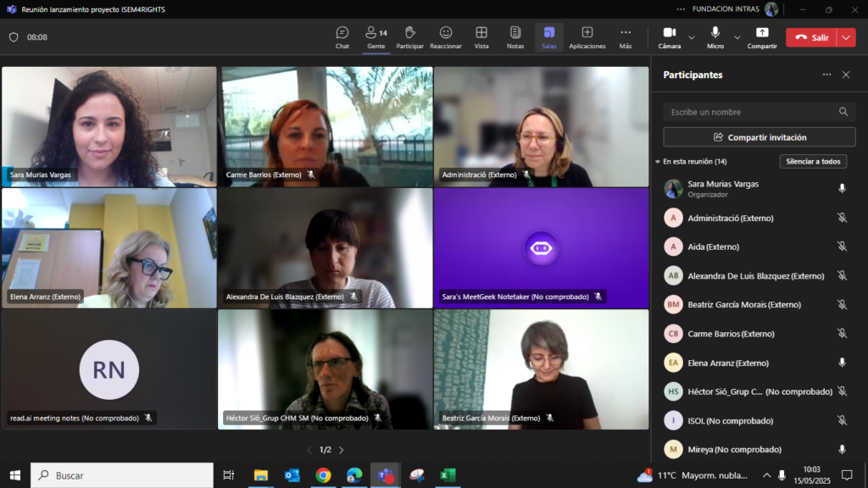
Task: Open the Notas meeting notes
Action: pyautogui.click(x=515, y=36)
